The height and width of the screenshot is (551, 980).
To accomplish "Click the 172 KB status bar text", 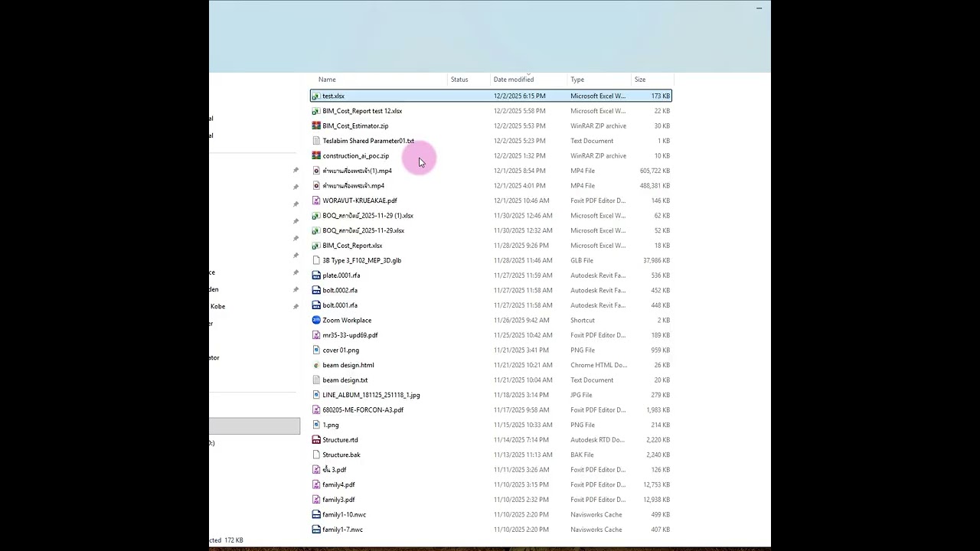I will click(x=234, y=540).
